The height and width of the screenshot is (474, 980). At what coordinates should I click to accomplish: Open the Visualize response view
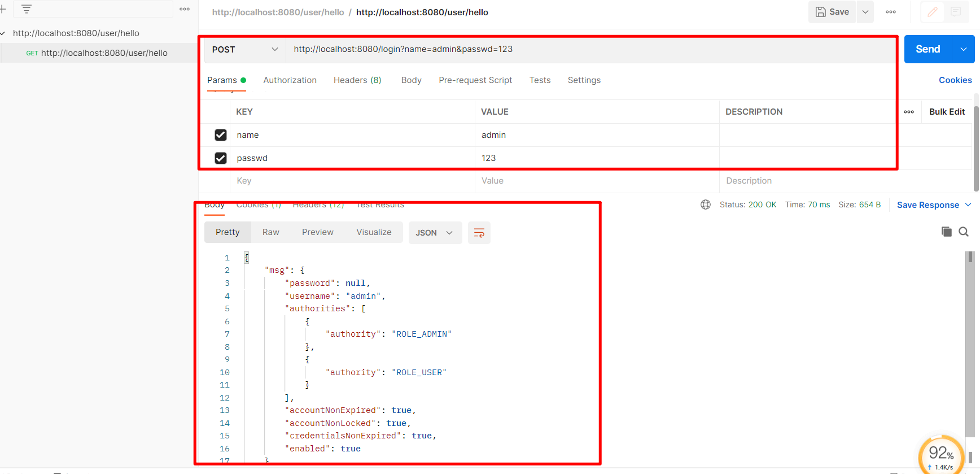[374, 232]
